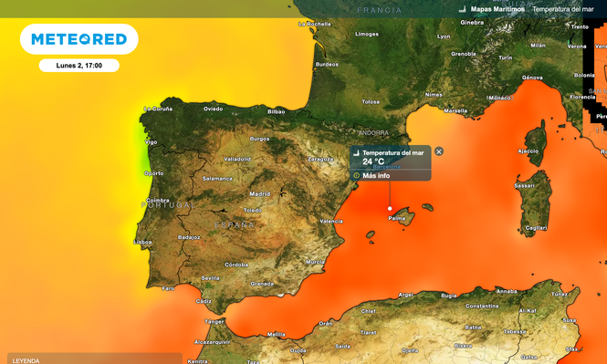Click the Mapas Marítimos wave icon
The image size is (607, 364).
tap(462, 9)
